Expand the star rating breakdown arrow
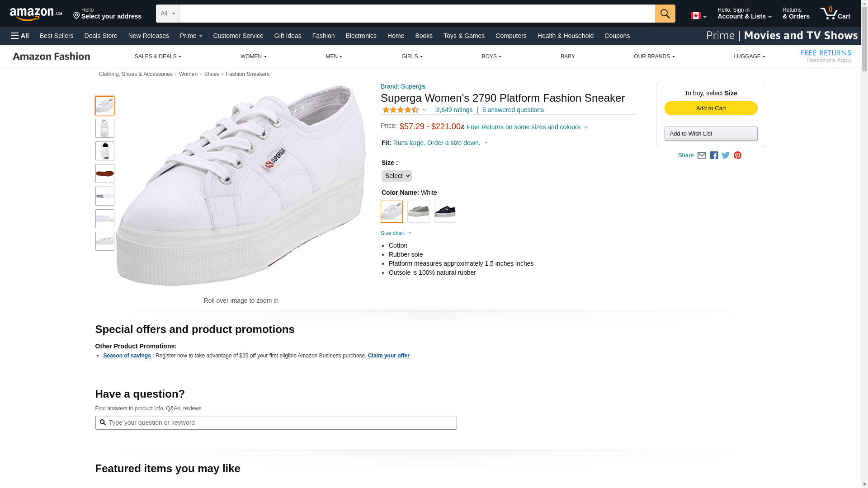Image resolution: width=868 pixels, height=488 pixels. click(x=424, y=110)
